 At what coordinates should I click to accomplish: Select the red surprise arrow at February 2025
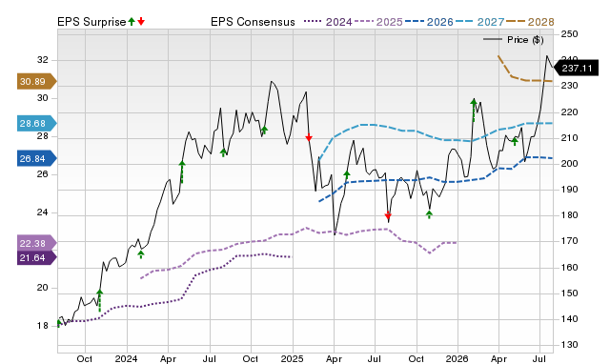(309, 137)
